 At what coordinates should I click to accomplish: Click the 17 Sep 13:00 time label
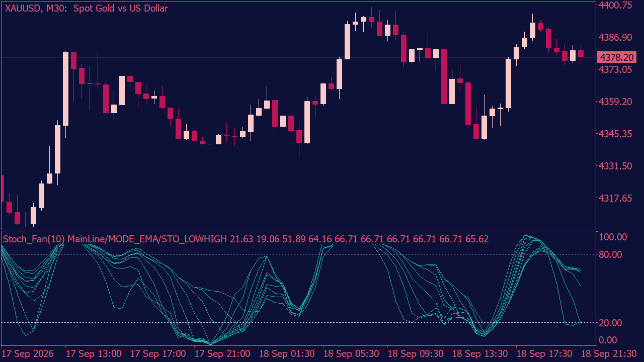click(94, 353)
